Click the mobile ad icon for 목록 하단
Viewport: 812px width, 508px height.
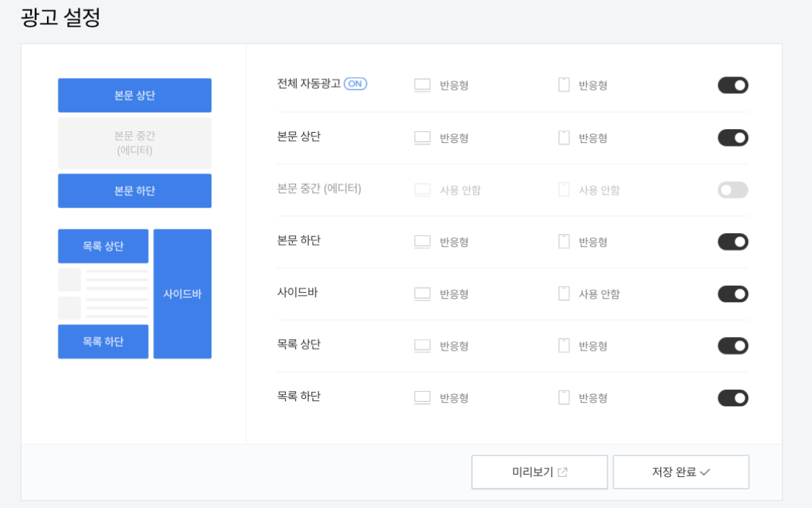coord(564,398)
